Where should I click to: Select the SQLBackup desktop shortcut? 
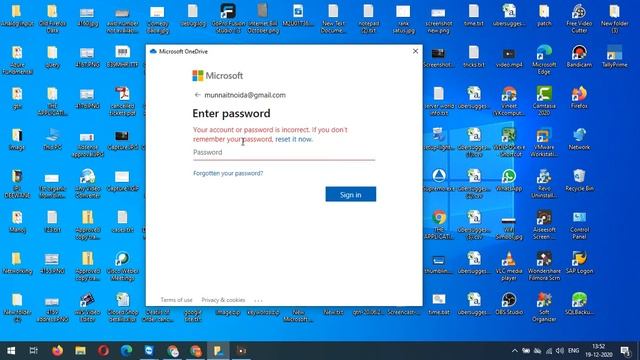579,304
